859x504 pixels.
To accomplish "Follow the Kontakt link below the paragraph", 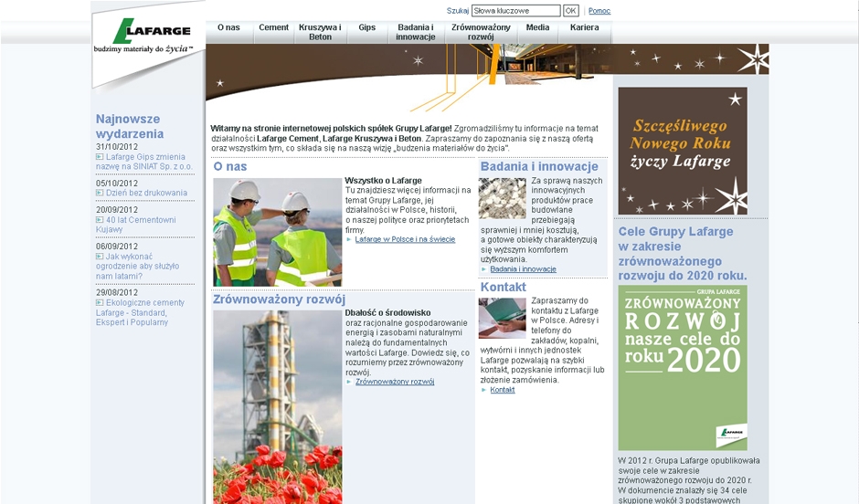I will 503,390.
